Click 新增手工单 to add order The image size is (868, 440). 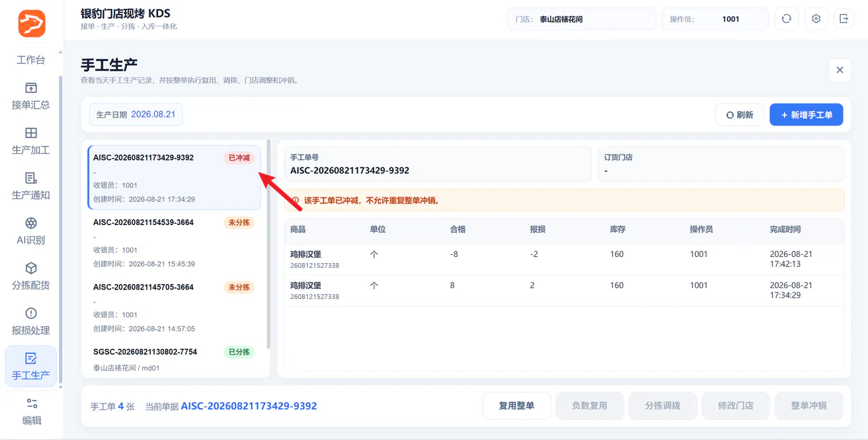806,115
